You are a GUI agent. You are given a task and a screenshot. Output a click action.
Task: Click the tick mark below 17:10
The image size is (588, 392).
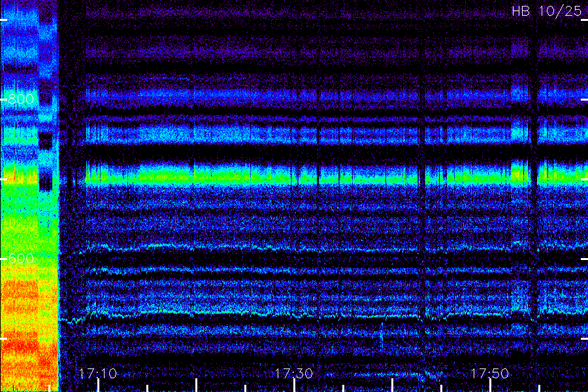coord(98,385)
